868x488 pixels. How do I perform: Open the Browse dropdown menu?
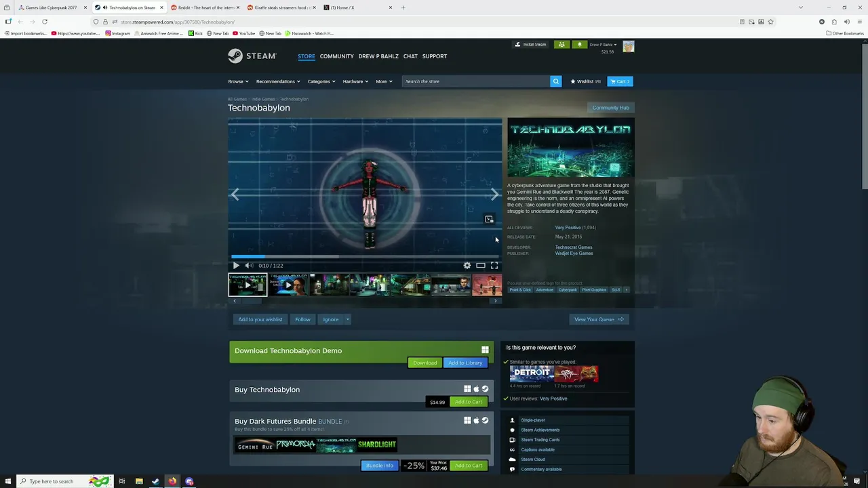click(x=237, y=81)
